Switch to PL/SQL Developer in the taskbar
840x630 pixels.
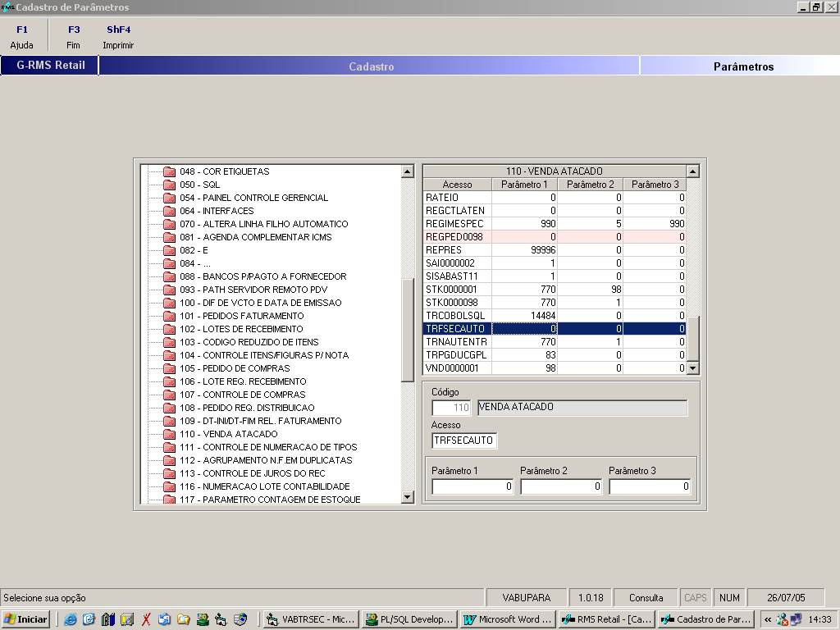point(409,619)
